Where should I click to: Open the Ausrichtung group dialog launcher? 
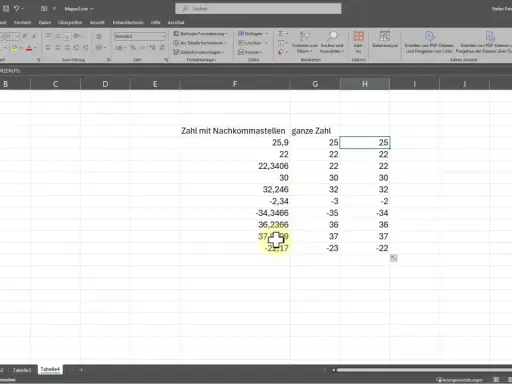click(109, 60)
